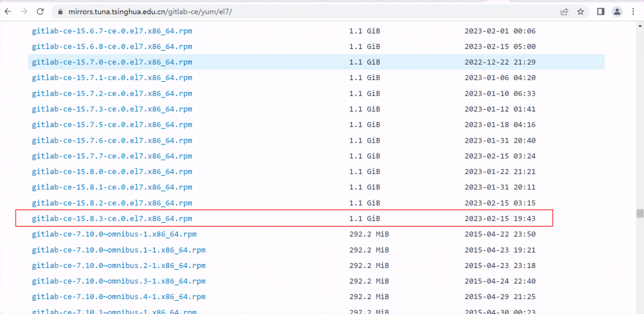
Task: Download gitlab-ce-15.7.6-ce.0.el7.x86_64.rpm
Action: (x=112, y=140)
